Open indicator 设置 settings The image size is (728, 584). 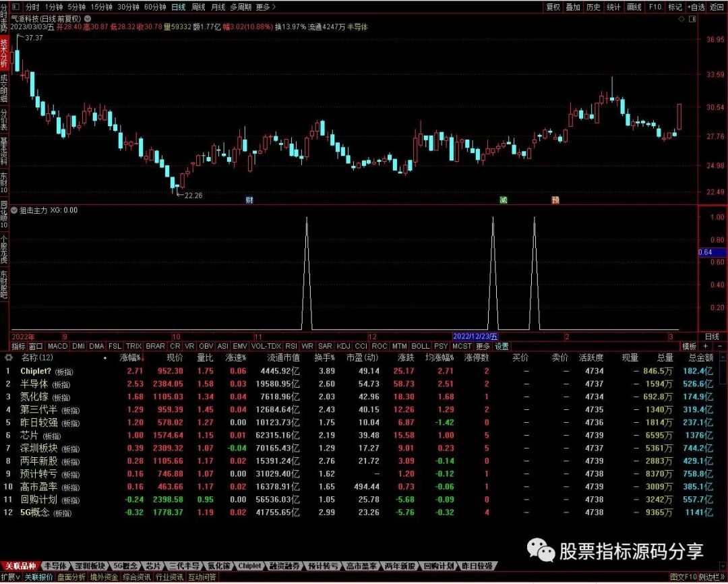click(502, 346)
